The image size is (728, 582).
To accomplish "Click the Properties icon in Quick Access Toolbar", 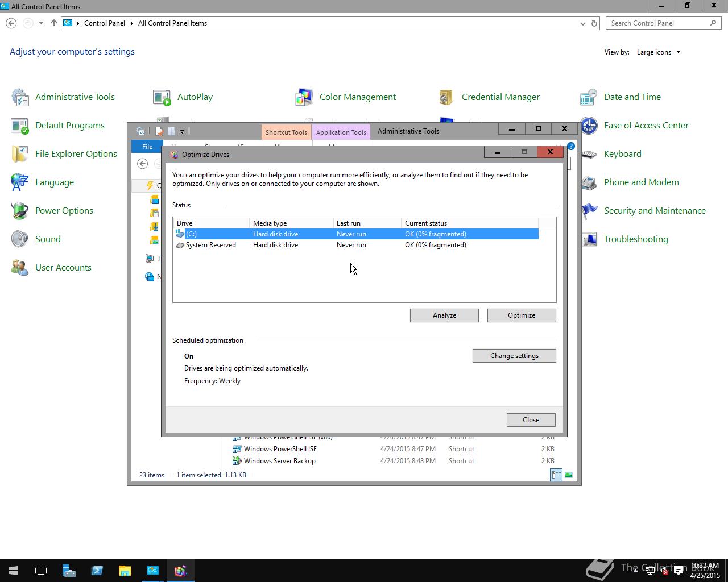I will [x=159, y=131].
